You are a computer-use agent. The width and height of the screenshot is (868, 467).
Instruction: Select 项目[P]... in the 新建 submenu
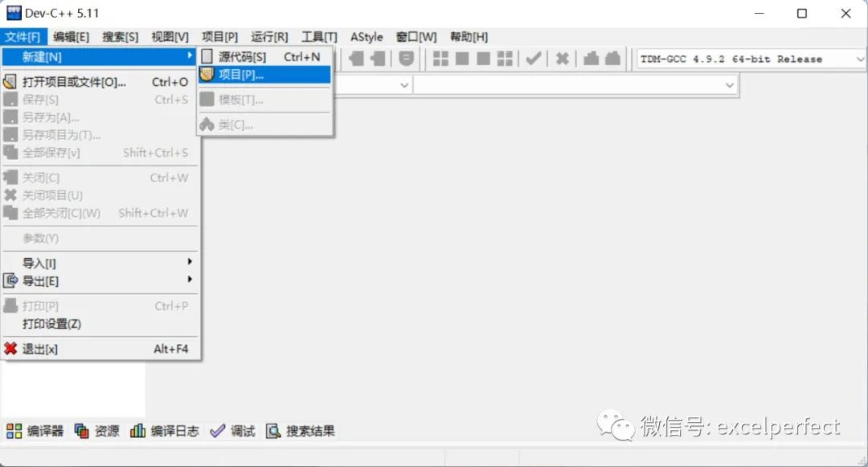[264, 75]
